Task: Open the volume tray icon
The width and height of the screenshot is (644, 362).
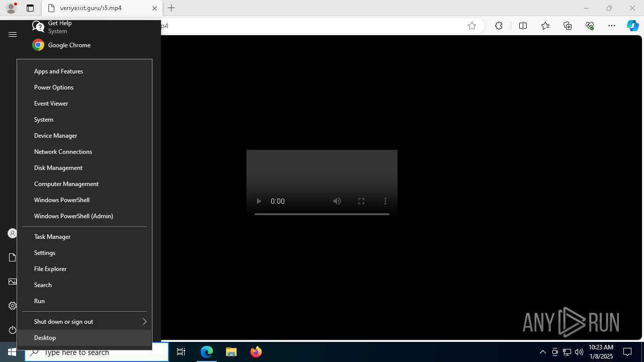Action: coord(579,352)
